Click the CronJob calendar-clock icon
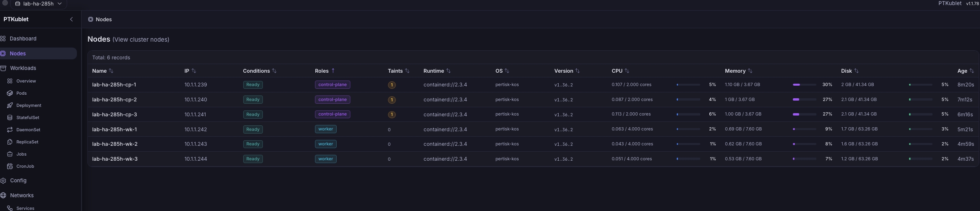Viewport: 980px width, 211px height. point(10,166)
